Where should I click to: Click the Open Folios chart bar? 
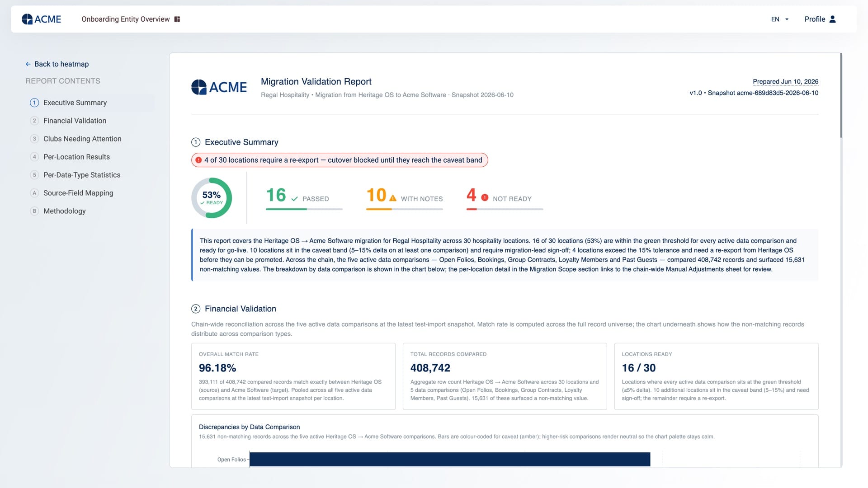pos(450,460)
